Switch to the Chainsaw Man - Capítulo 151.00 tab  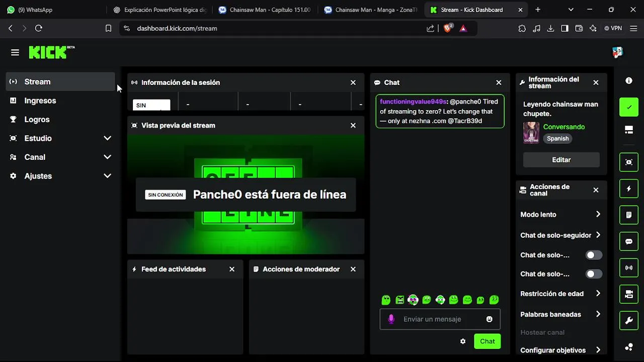point(265,10)
